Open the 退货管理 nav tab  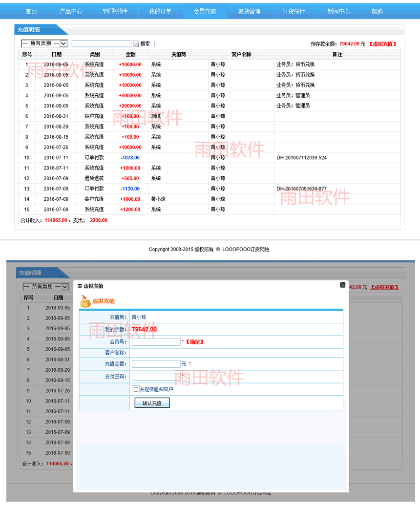249,11
